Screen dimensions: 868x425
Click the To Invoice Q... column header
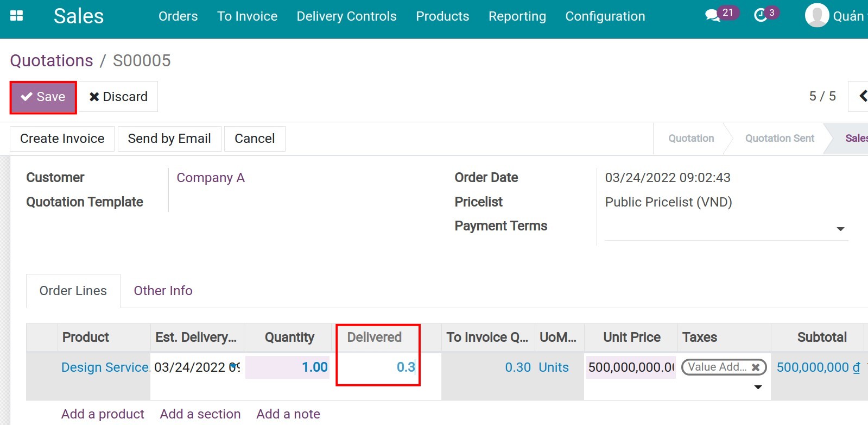pos(488,337)
